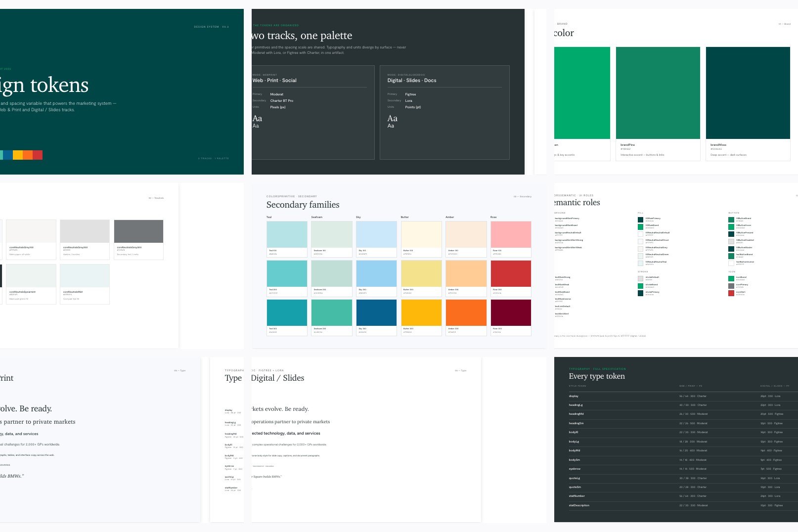798x532 pixels.
Task: Click the 'headingSm' token row label
Action: pos(576,423)
